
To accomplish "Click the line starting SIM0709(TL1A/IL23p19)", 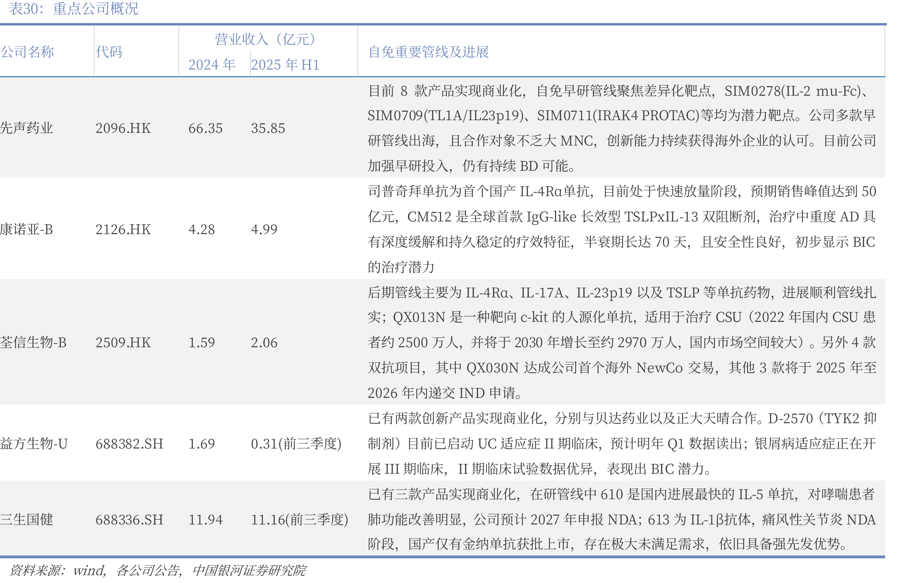I will [x=622, y=115].
